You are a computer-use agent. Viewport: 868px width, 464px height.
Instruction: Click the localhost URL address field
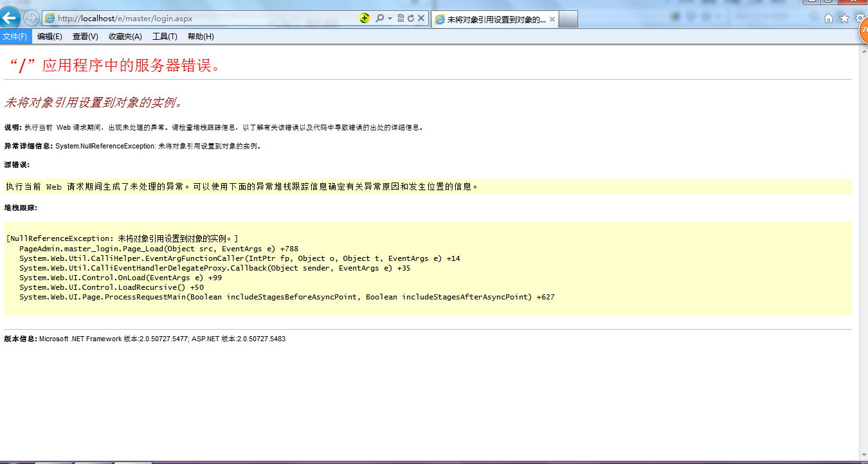click(x=193, y=19)
